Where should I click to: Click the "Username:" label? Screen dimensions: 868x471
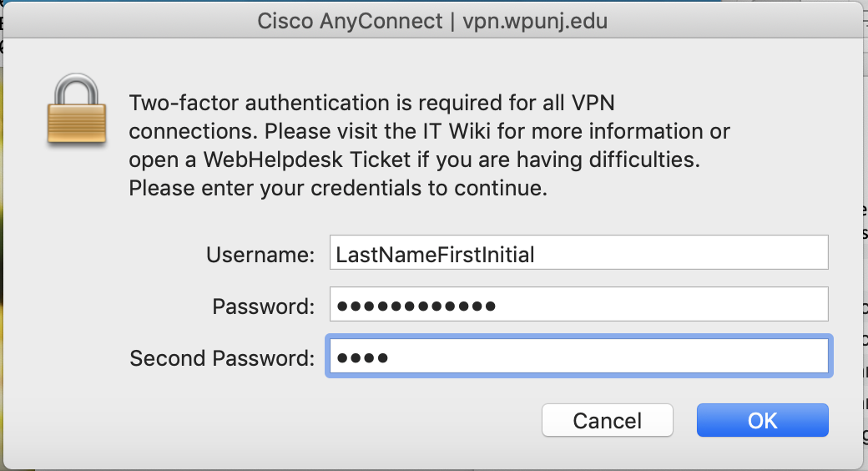260,255
